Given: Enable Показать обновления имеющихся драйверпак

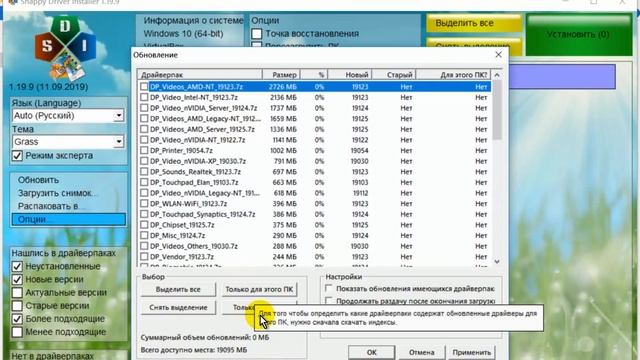Looking at the screenshot, I should [329, 289].
